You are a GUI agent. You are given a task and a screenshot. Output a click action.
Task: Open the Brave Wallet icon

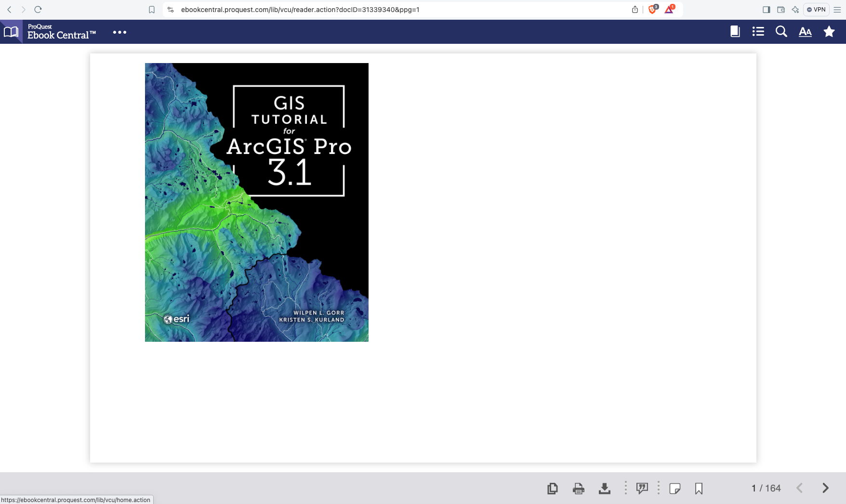click(x=781, y=10)
